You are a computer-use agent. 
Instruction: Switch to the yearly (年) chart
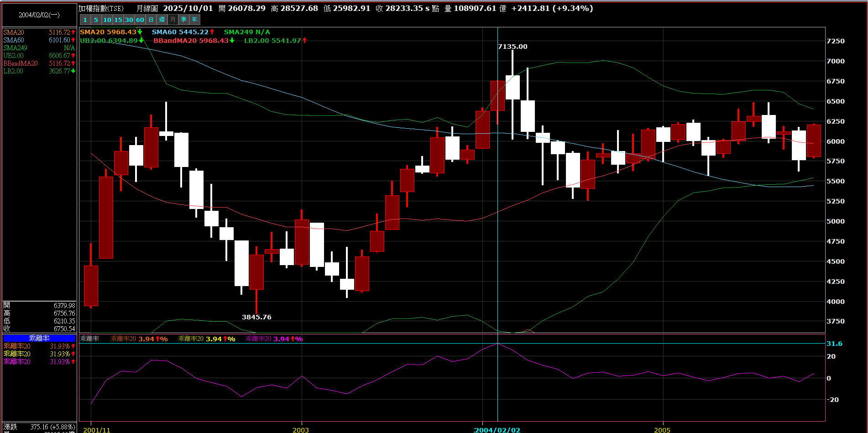pyautogui.click(x=195, y=20)
